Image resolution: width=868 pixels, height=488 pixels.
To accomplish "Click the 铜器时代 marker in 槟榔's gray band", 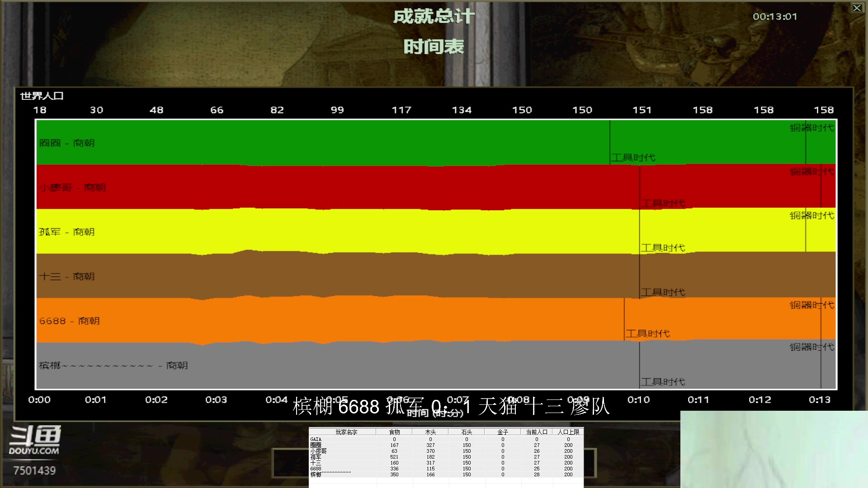I will click(812, 347).
